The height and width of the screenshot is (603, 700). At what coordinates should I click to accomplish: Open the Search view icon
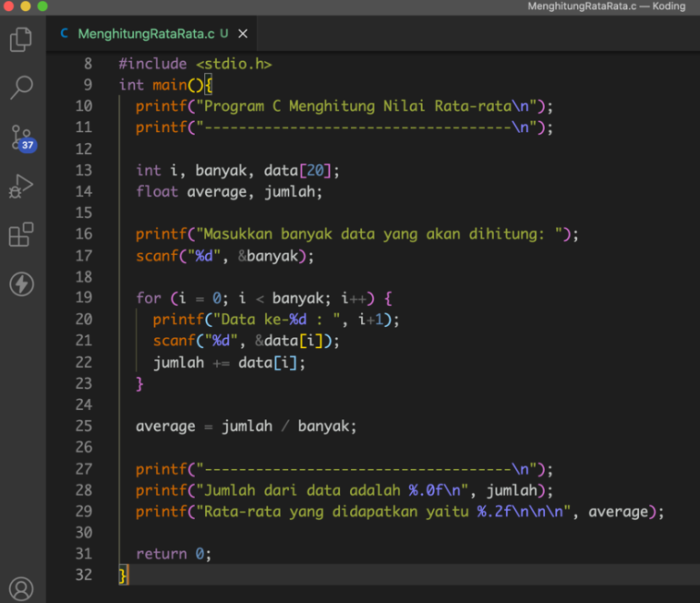pyautogui.click(x=21, y=88)
